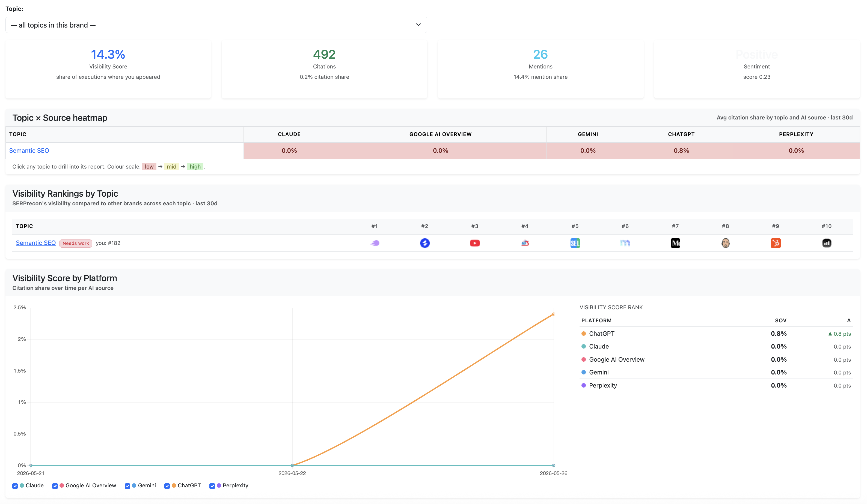The height and width of the screenshot is (504, 867).
Task: Click the chart data point at 2026-05-22
Action: pyautogui.click(x=292, y=466)
